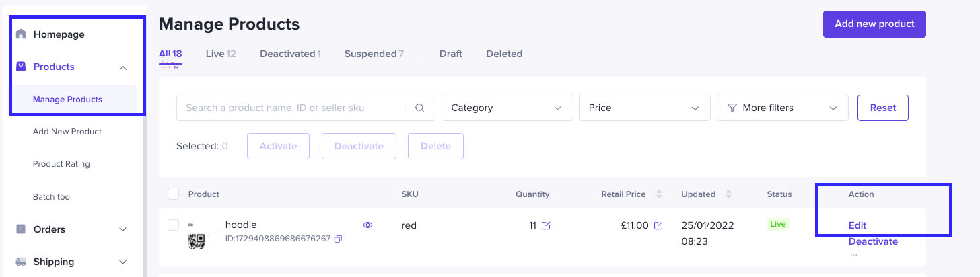980x277 pixels.
Task: Switch to the Live tab
Action: click(221, 54)
